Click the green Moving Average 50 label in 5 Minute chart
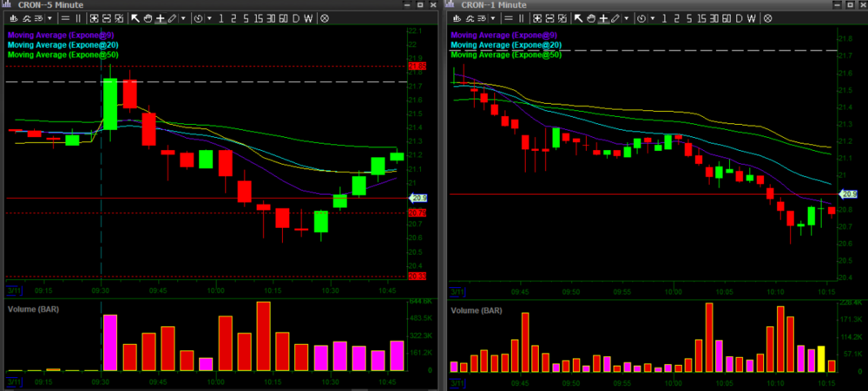868x391 pixels. 62,55
